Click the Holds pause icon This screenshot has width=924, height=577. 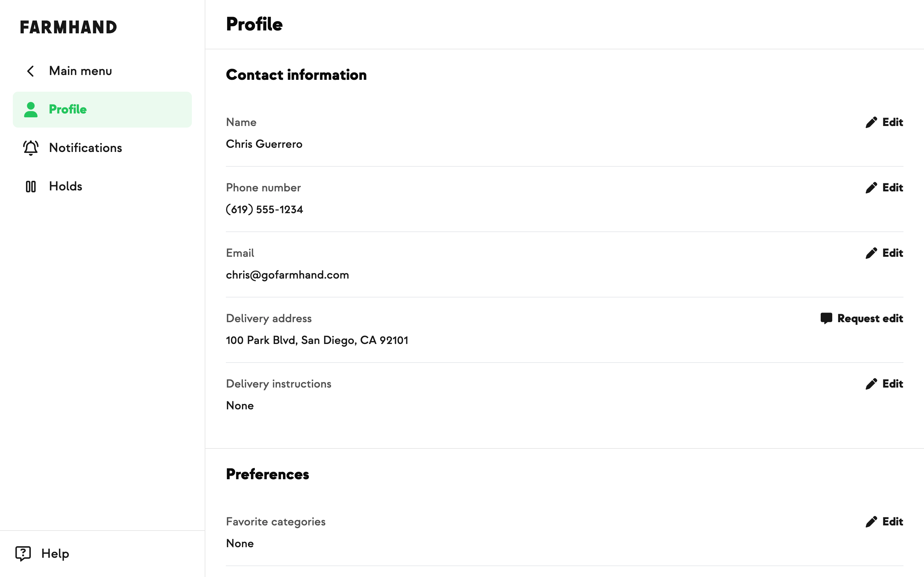tap(30, 187)
